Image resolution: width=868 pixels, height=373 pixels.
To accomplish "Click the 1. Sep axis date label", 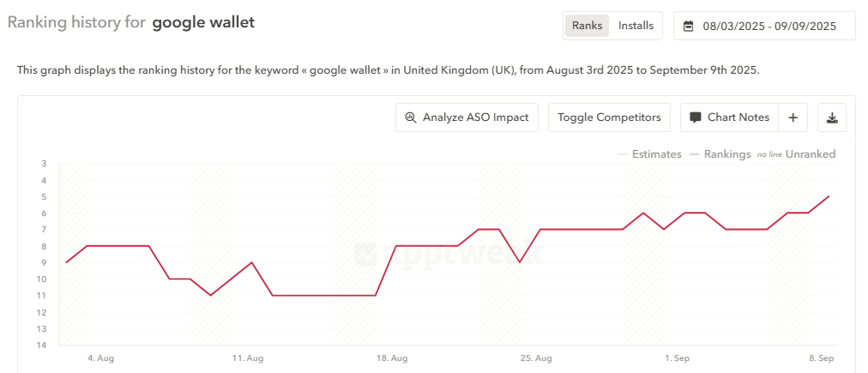I will tap(678, 358).
